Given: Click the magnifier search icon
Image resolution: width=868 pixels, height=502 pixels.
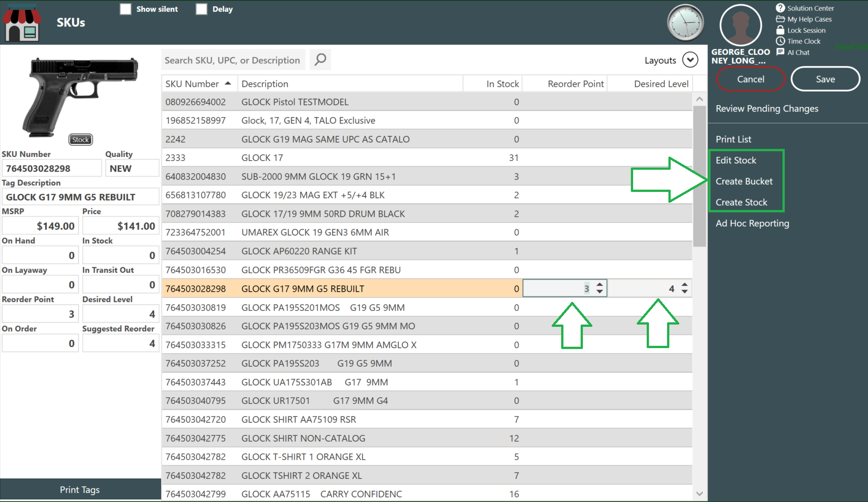Looking at the screenshot, I should point(320,60).
